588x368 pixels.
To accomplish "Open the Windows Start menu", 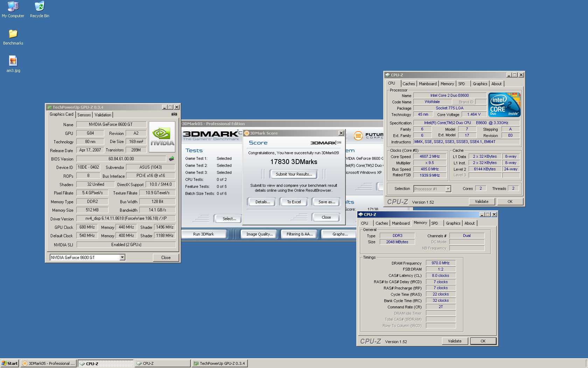I will (x=10, y=363).
